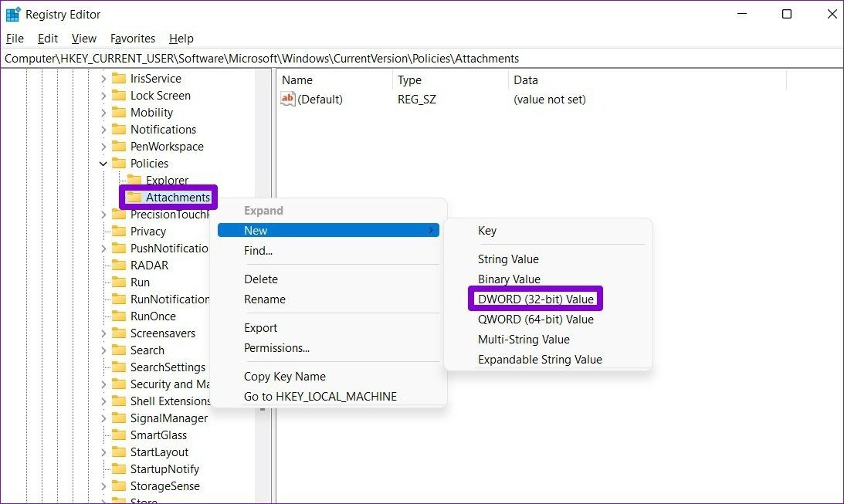Click the RunOnce folder icon

[x=118, y=316]
